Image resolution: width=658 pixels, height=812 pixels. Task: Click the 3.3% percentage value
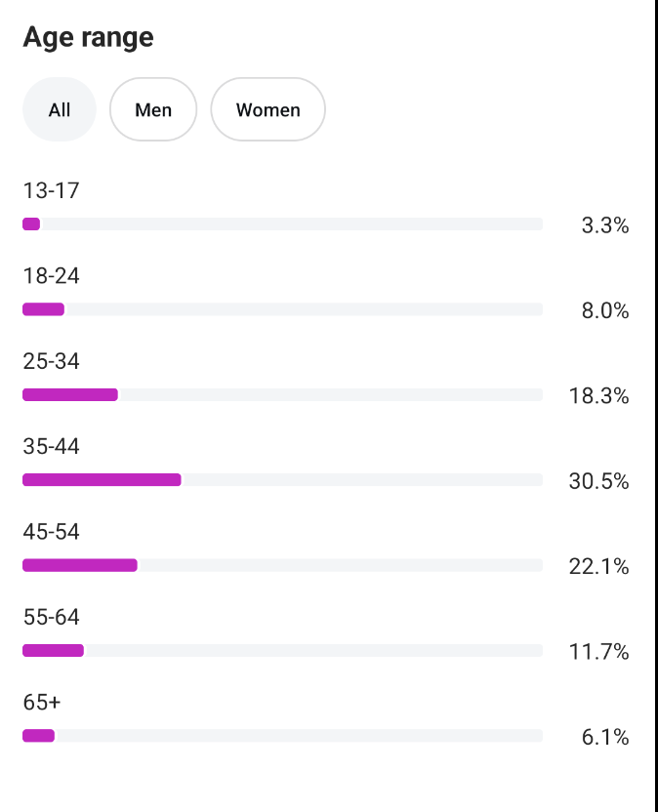pyautogui.click(x=604, y=226)
